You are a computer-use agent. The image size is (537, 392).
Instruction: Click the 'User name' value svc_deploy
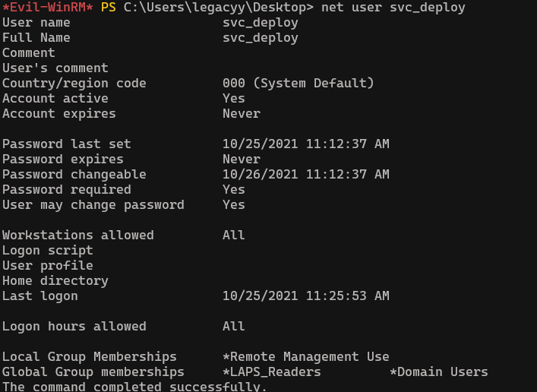click(x=260, y=23)
